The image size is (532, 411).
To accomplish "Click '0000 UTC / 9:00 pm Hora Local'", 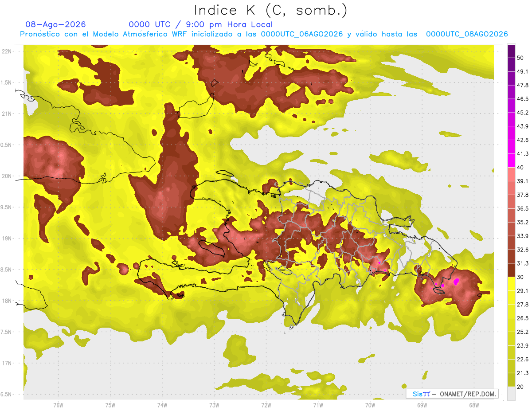I will [x=201, y=24].
